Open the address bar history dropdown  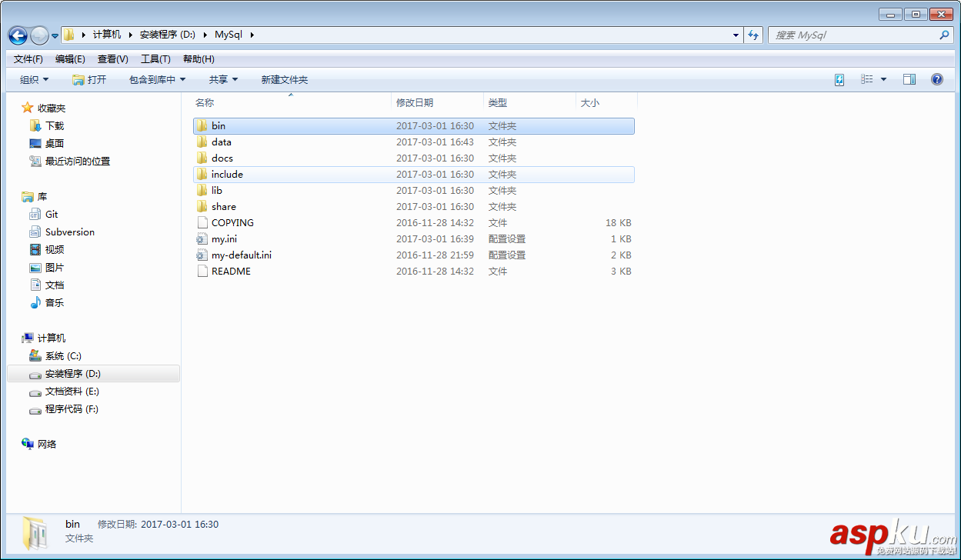tap(736, 35)
